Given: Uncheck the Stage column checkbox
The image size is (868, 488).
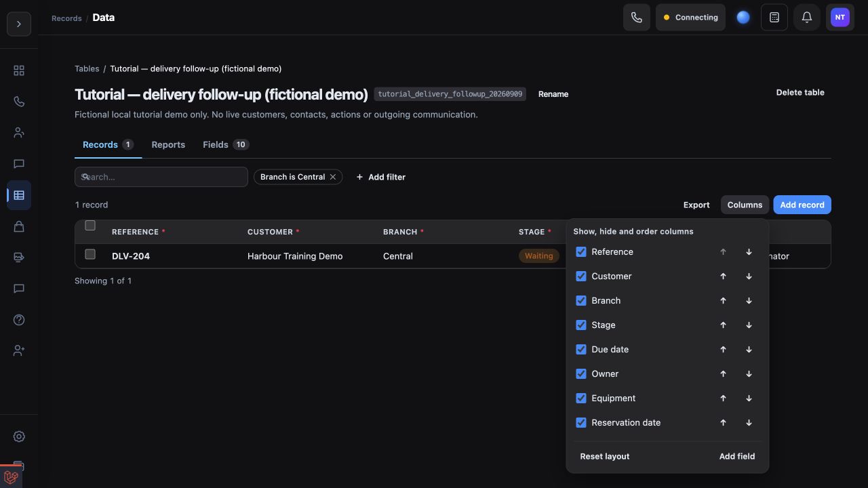Looking at the screenshot, I should click(x=581, y=325).
